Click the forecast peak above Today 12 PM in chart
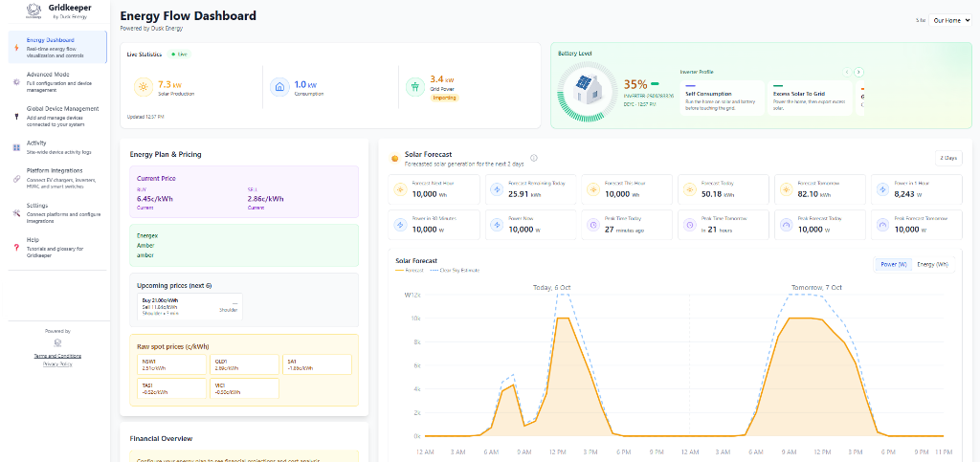The image size is (980, 462). tap(563, 318)
